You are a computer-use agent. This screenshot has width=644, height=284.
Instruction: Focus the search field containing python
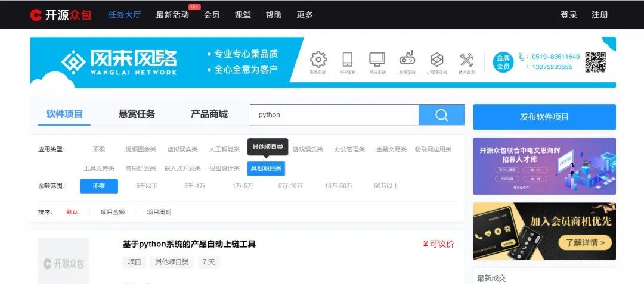click(x=335, y=115)
